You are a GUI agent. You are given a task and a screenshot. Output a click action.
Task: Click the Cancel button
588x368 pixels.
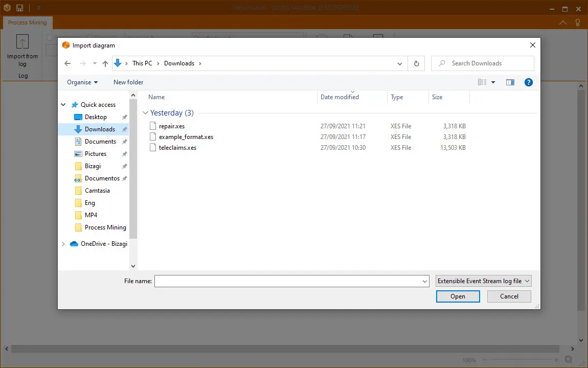coord(509,296)
